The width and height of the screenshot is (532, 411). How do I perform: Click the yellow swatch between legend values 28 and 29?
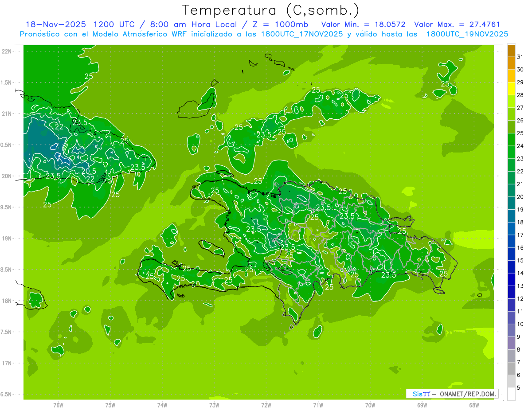click(x=511, y=89)
